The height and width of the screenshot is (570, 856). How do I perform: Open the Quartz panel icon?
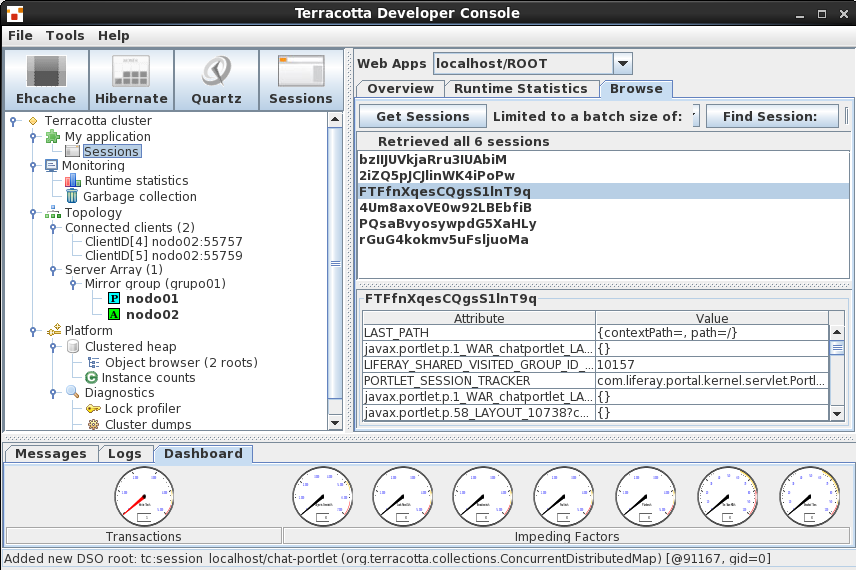pyautogui.click(x=216, y=80)
